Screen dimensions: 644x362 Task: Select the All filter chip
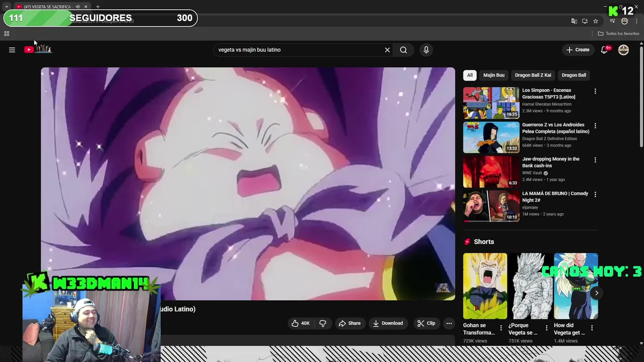470,75
